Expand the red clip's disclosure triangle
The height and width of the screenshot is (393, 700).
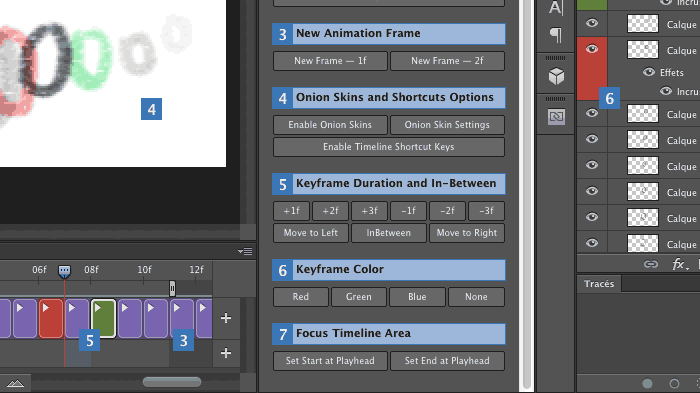(x=46, y=308)
